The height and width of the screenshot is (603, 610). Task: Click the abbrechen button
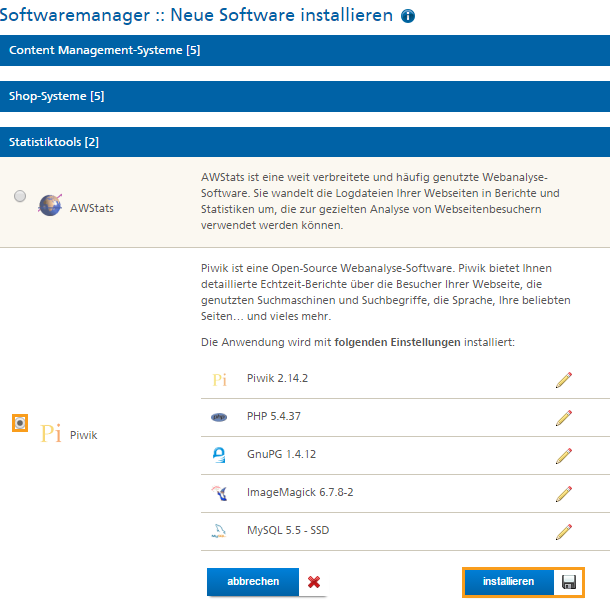pos(253,582)
